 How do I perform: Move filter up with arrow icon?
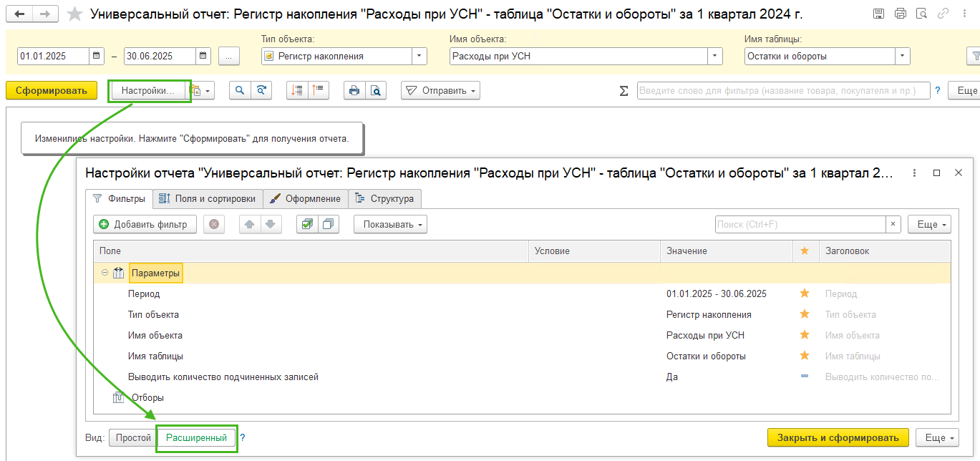pyautogui.click(x=249, y=224)
